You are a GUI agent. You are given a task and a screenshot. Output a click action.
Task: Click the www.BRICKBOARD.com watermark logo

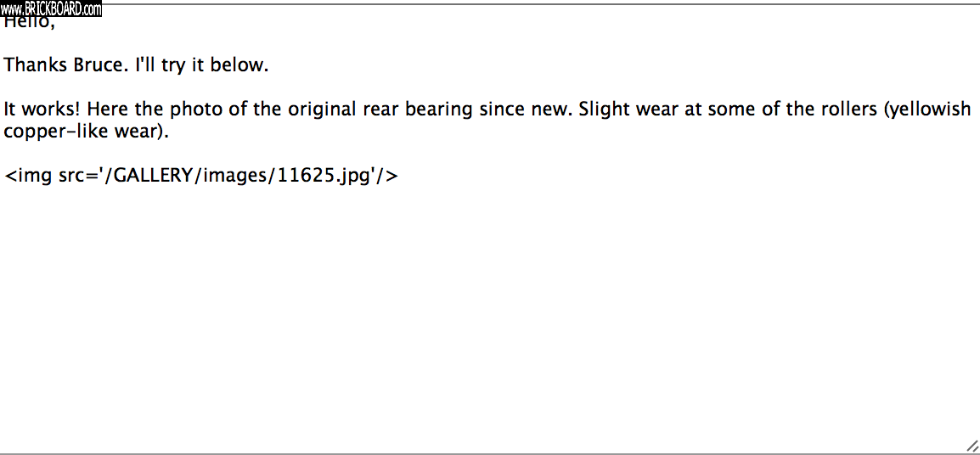click(x=51, y=9)
